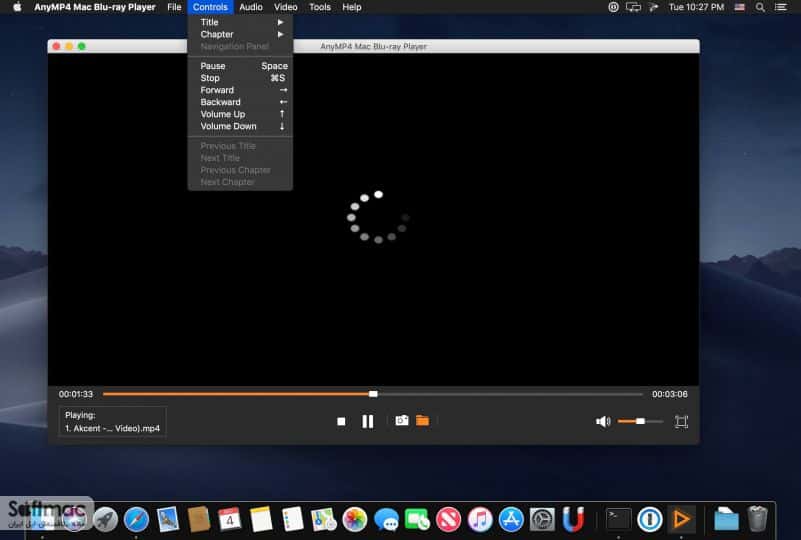The image size is (801, 540).
Task: Click the elapsed time 00:01:33
Action: [x=76, y=394]
